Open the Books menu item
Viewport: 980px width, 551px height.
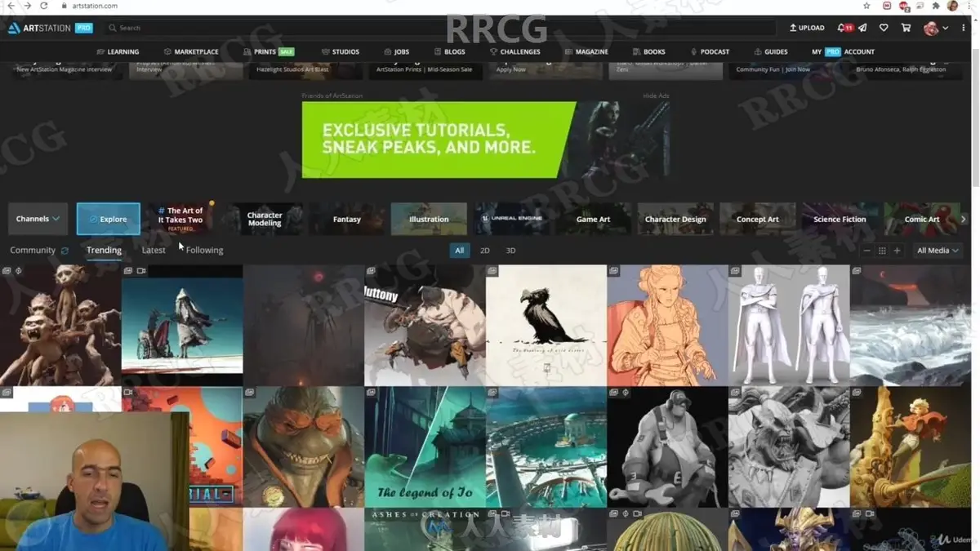click(x=649, y=51)
